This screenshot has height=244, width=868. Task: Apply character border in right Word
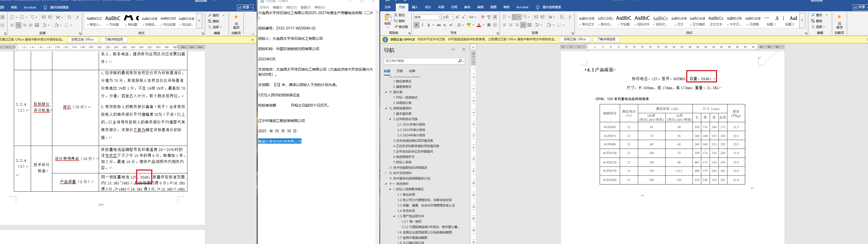pos(495,17)
